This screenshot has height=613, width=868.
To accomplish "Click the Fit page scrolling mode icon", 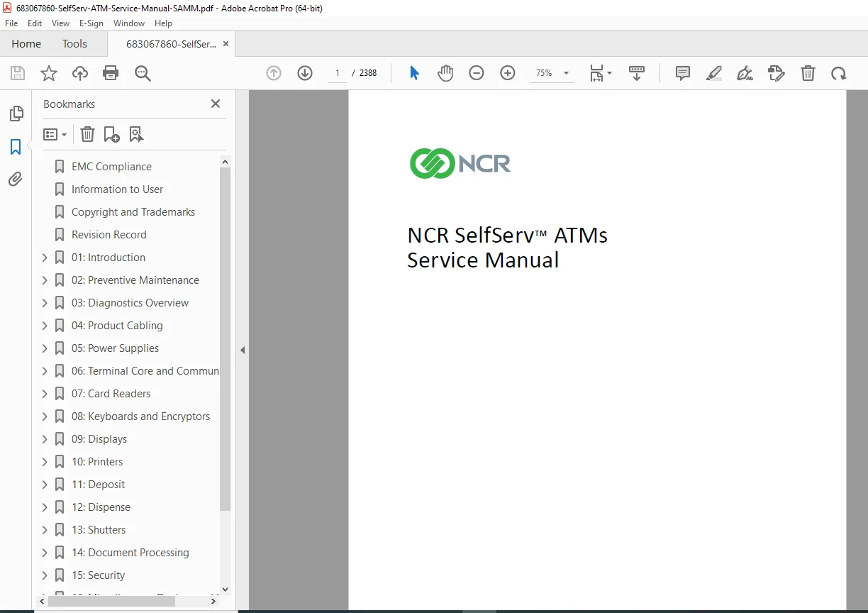I will [596, 73].
